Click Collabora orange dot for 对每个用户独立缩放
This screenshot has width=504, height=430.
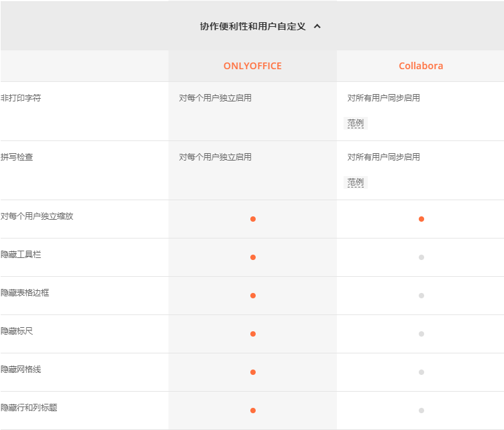(421, 219)
